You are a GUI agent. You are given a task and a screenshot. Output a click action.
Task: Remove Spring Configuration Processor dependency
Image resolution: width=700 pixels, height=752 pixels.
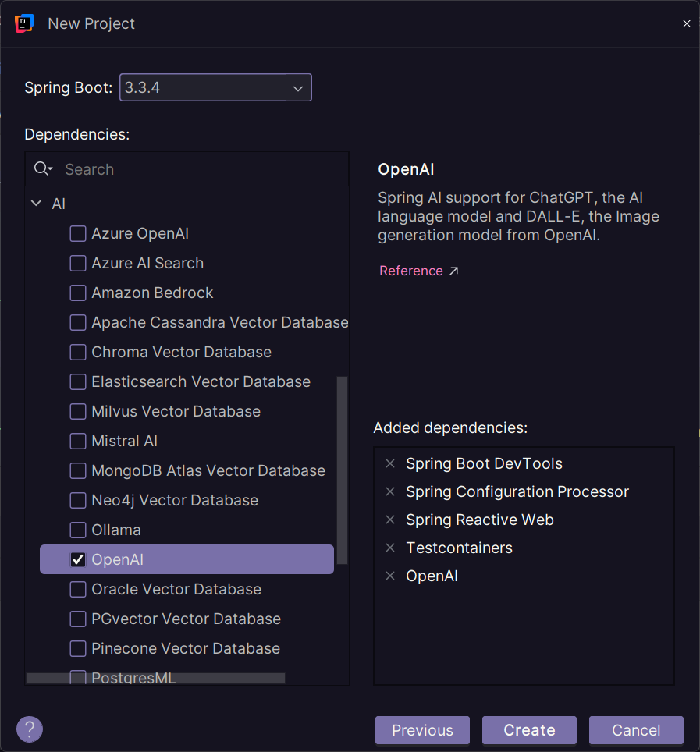390,492
